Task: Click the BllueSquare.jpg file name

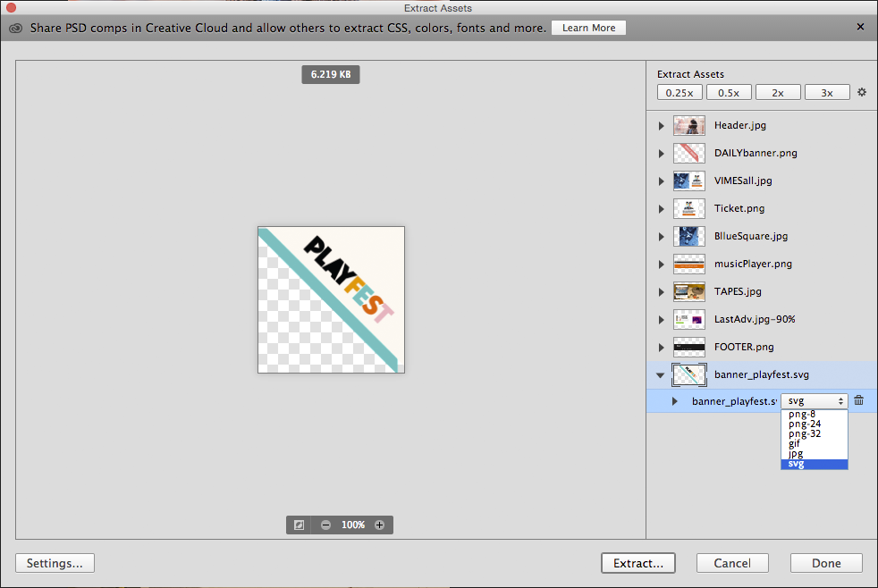Action: tap(751, 236)
